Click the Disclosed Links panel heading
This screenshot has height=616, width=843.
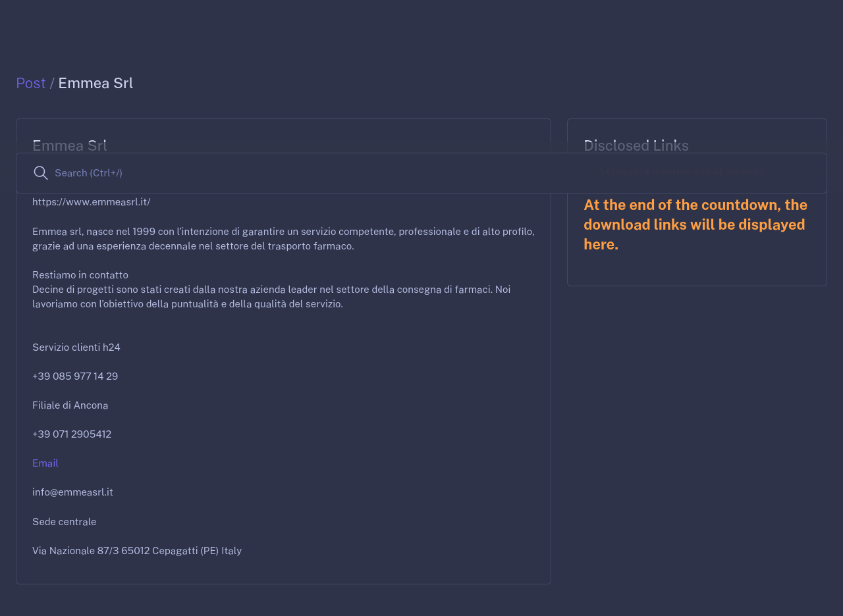636,145
